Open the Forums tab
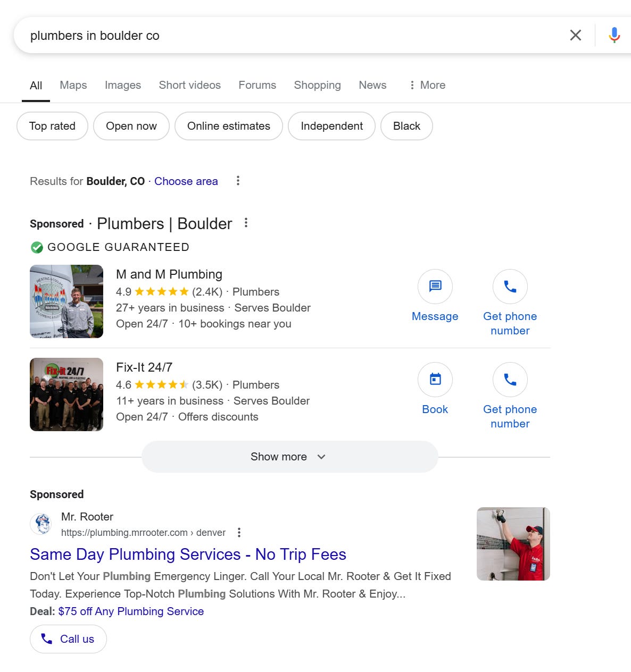Screen dimensions: 631x672 [x=257, y=85]
